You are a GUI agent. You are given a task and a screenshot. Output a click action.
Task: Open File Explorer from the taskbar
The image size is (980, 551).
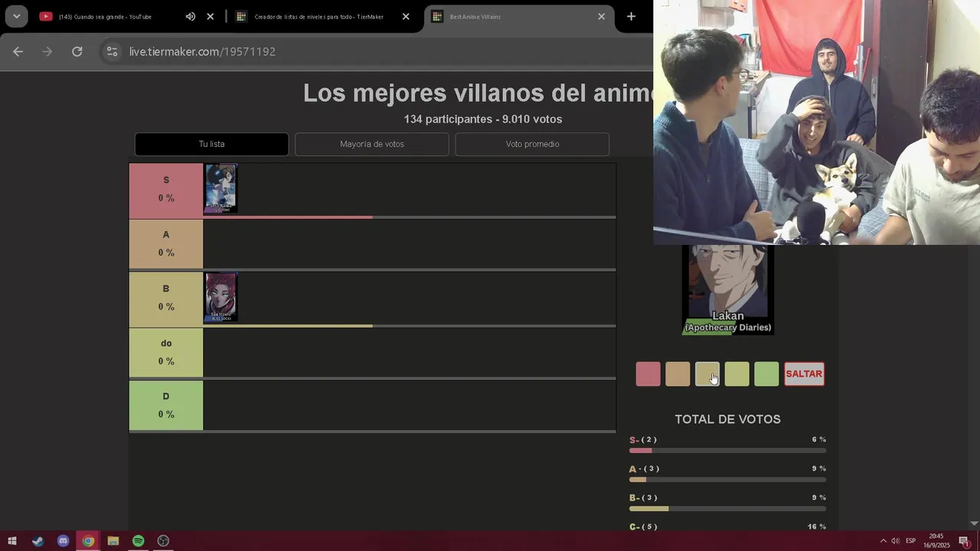[113, 541]
